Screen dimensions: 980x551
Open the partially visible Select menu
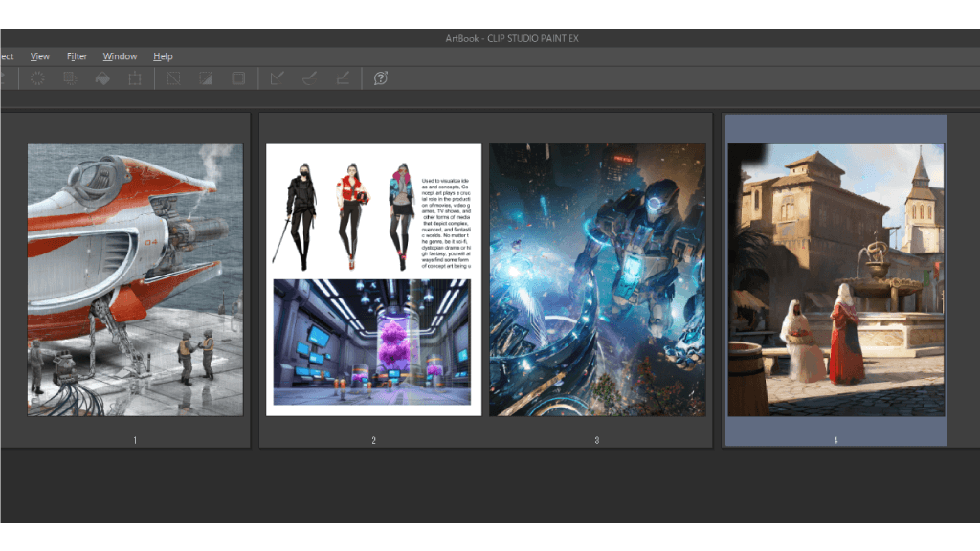[x=6, y=56]
